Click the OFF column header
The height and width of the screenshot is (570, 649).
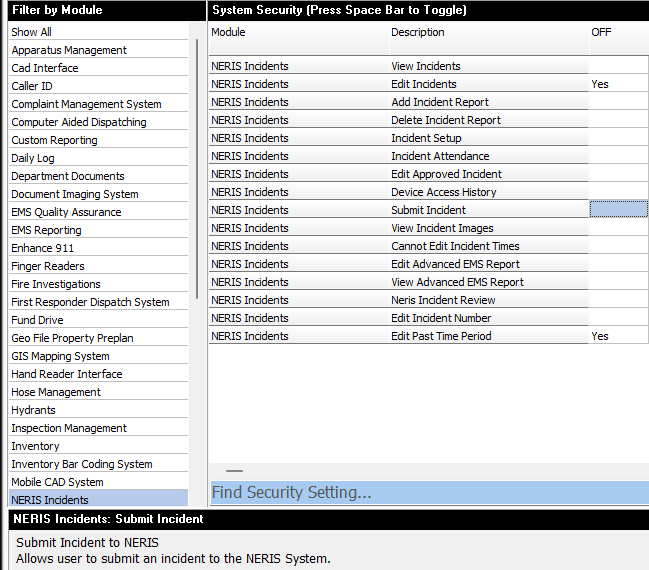pyautogui.click(x=619, y=38)
